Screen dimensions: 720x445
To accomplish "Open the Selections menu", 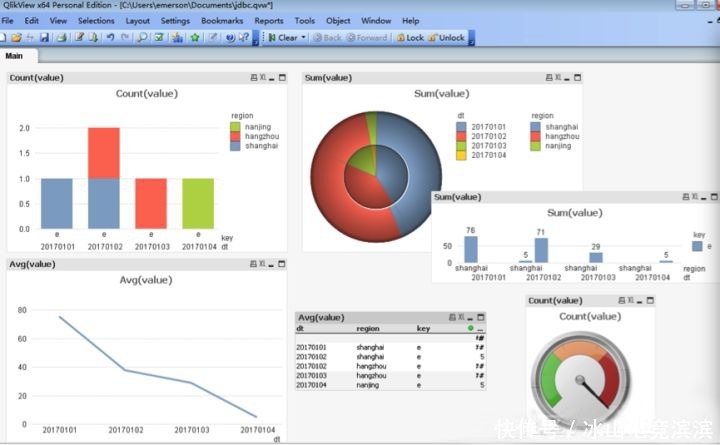I will (96, 20).
